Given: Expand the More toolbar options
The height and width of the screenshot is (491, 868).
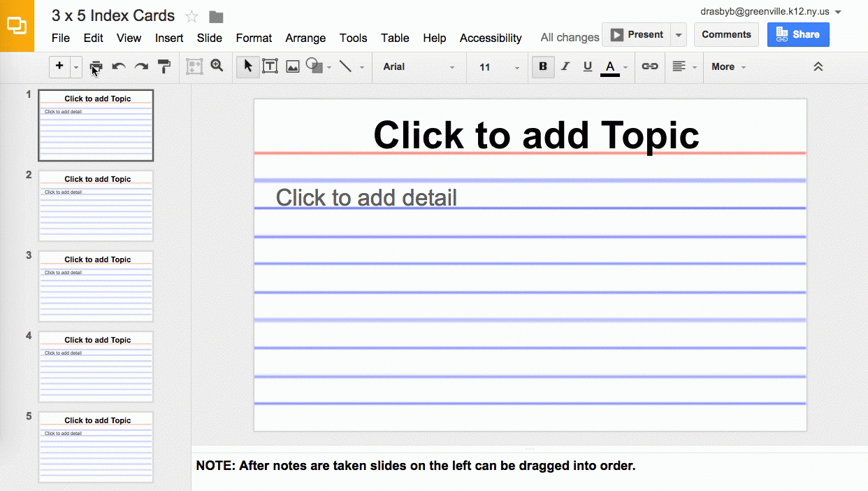Looking at the screenshot, I should tap(728, 67).
